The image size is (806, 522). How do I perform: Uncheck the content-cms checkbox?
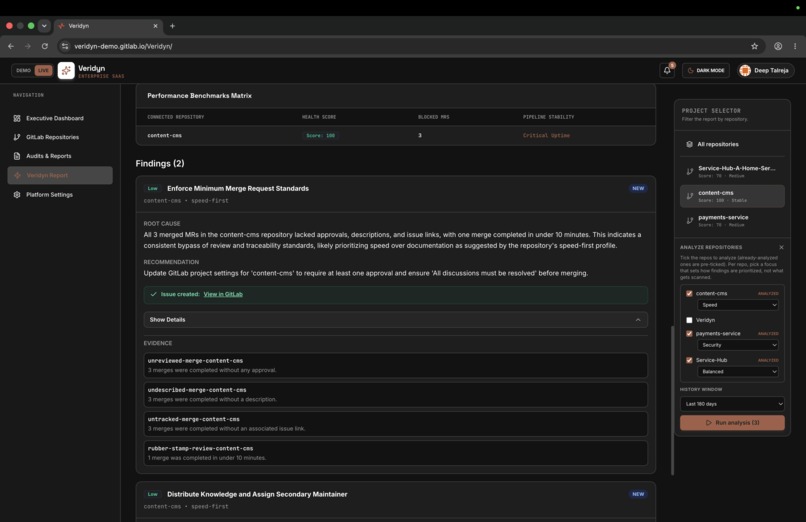689,293
